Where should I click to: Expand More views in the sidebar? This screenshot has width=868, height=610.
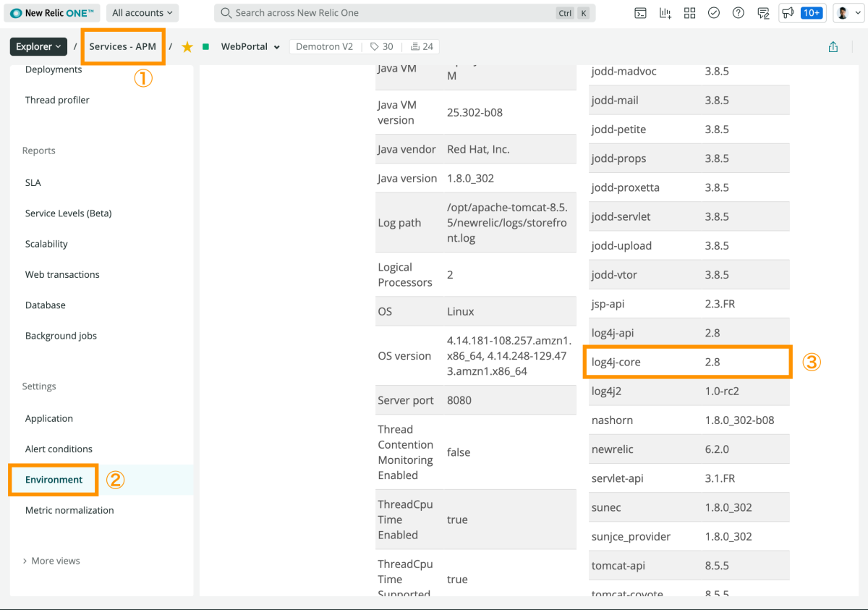(51, 561)
